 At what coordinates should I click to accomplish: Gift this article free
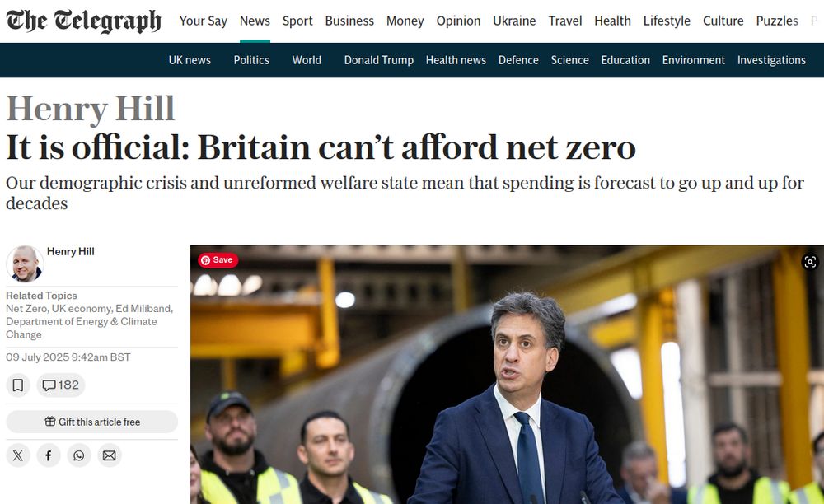click(x=92, y=422)
